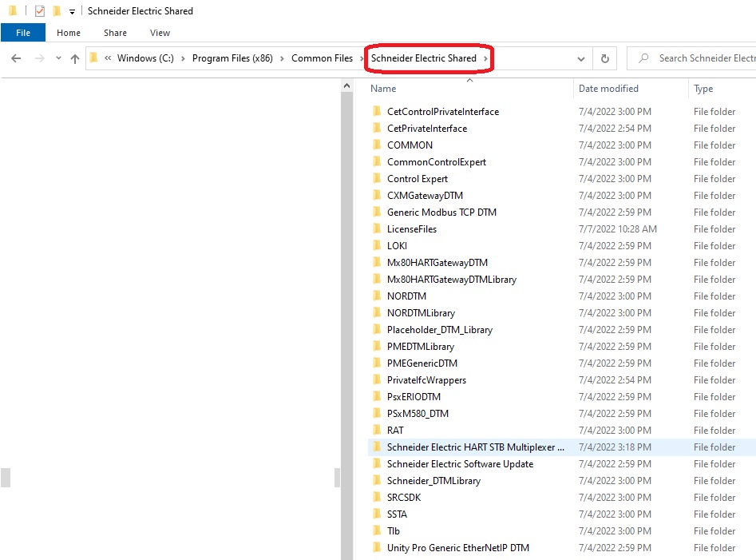This screenshot has height=560, width=756.
Task: Expand chevron after Schneider Electric Shared
Action: point(485,59)
